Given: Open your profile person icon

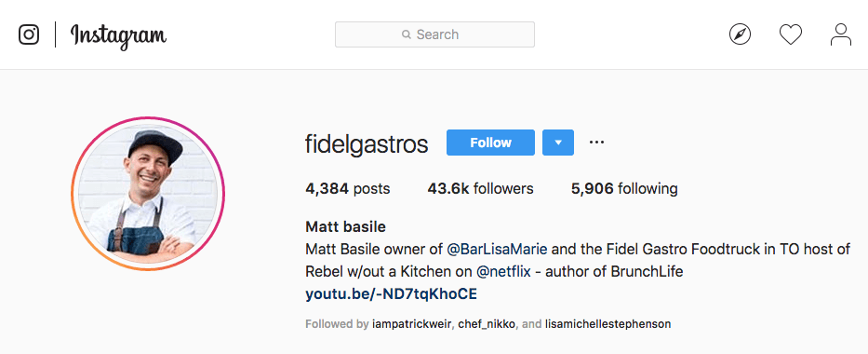Looking at the screenshot, I should [x=840, y=34].
